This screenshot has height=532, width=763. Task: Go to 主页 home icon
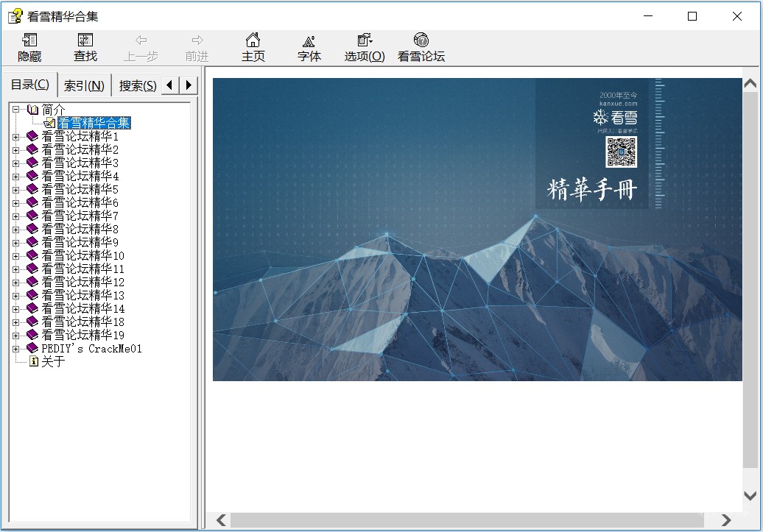[253, 40]
